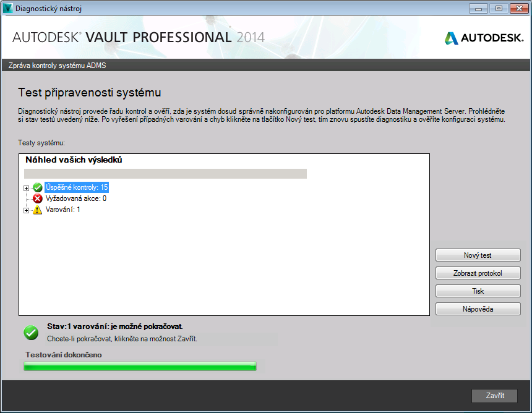Close the window using the red X
Image resolution: width=532 pixels, height=413 pixels.
pyautogui.click(x=519, y=9)
